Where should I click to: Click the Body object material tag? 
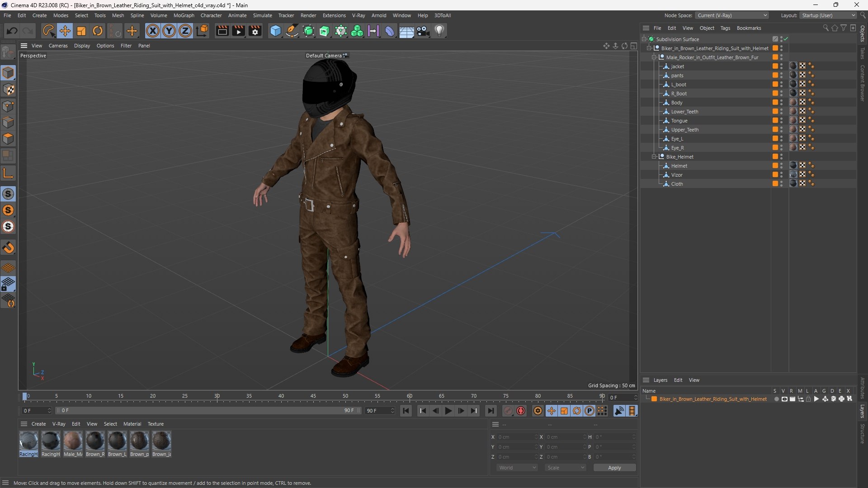793,102
